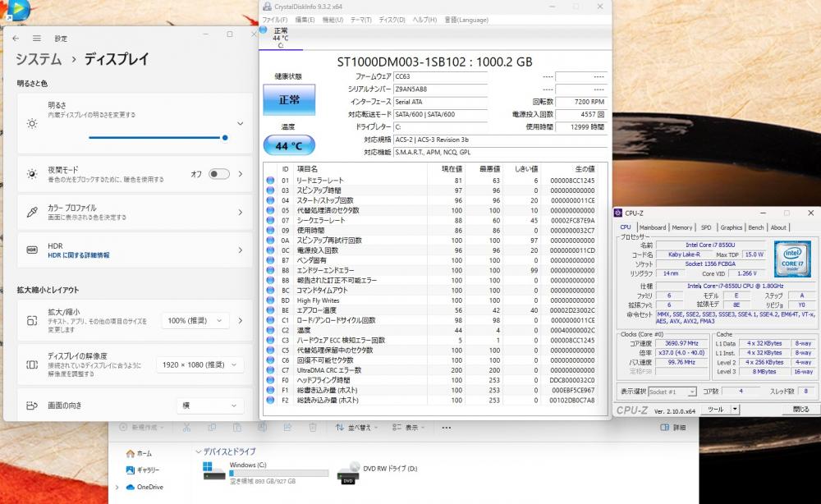Click the ツール button in CPU-Z
This screenshot has height=504, width=821.
pyautogui.click(x=716, y=410)
